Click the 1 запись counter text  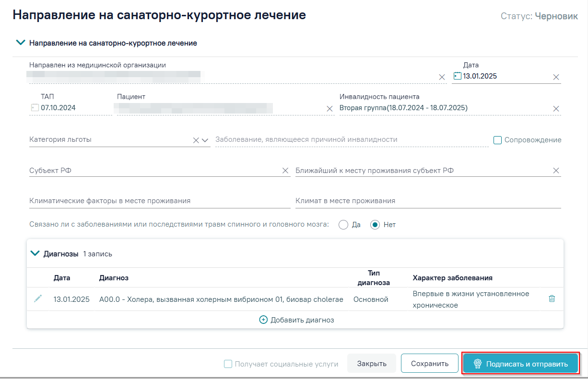pos(97,254)
